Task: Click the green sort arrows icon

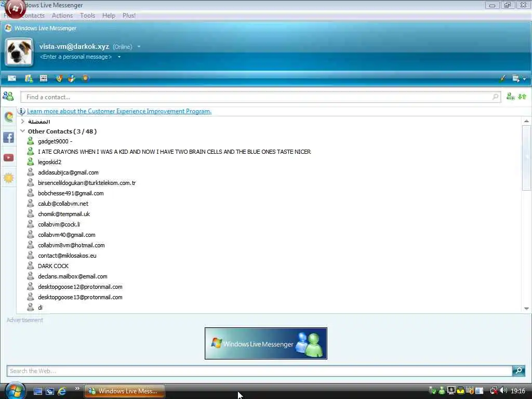Action: coord(522,97)
